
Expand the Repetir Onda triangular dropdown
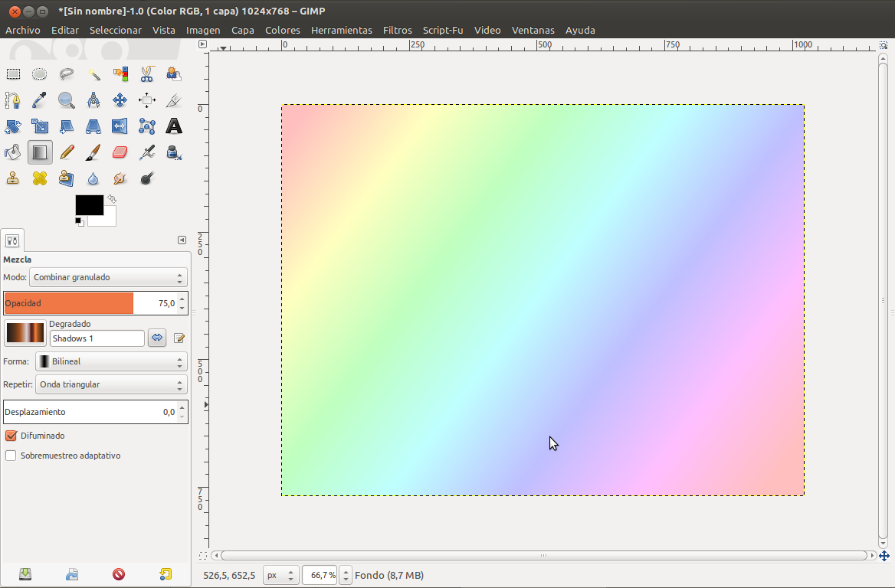point(111,384)
